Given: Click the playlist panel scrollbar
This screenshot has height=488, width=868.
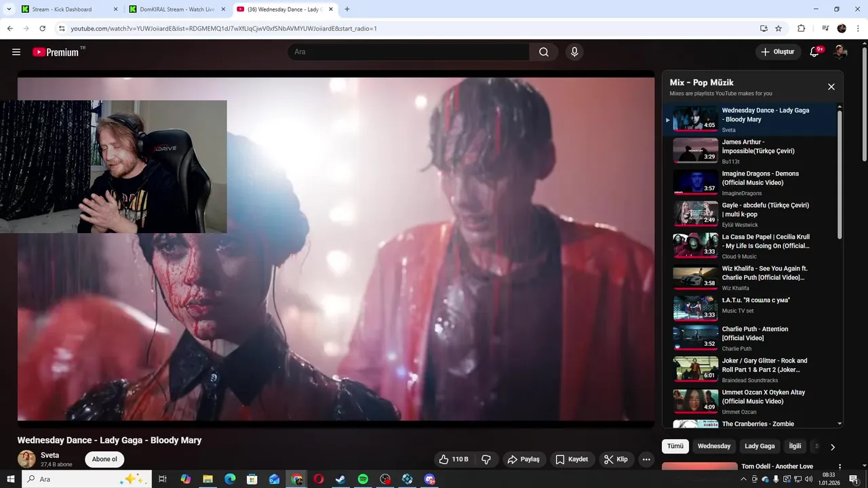Looking at the screenshot, I should point(840,175).
